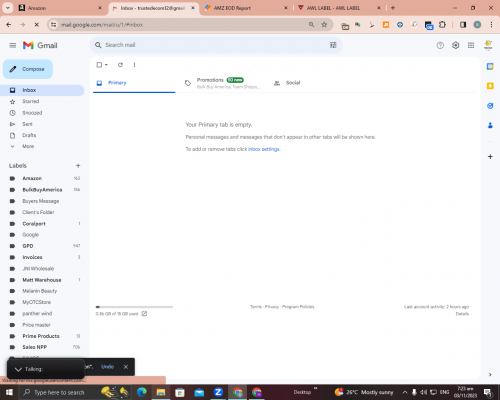Open Zoom from the taskbar
The image size is (500, 400).
coord(218,392)
